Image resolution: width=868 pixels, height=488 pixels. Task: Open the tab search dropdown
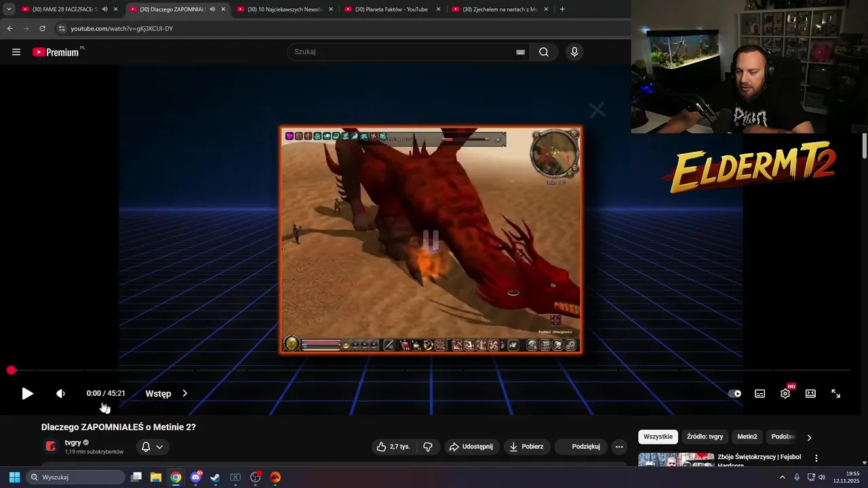point(9,9)
